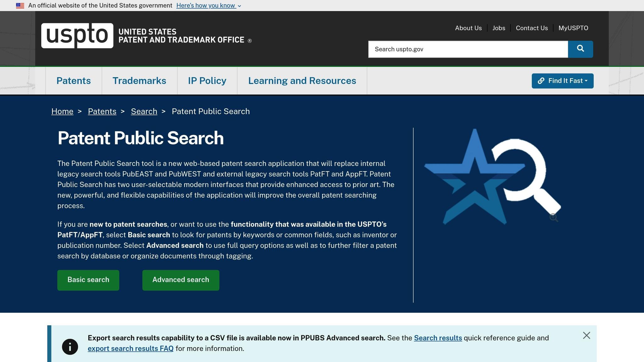Click the search magnifying glass icon

tap(580, 49)
